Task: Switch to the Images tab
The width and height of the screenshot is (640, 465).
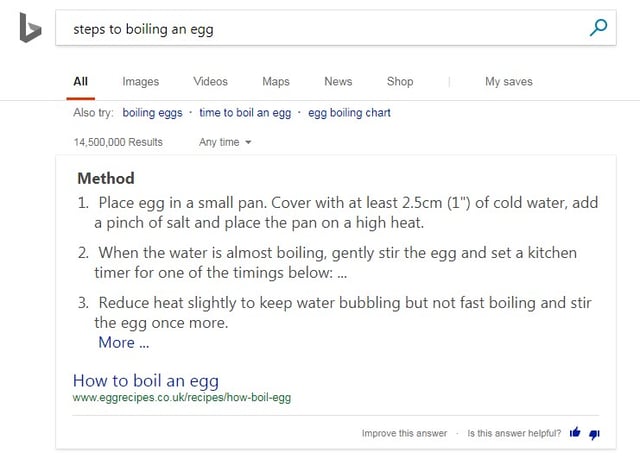Action: point(140,82)
